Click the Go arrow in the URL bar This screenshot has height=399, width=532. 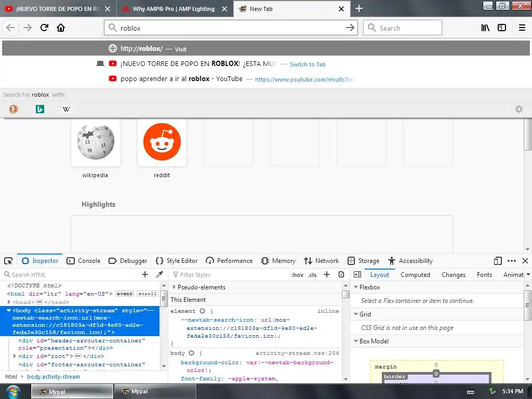350,28
